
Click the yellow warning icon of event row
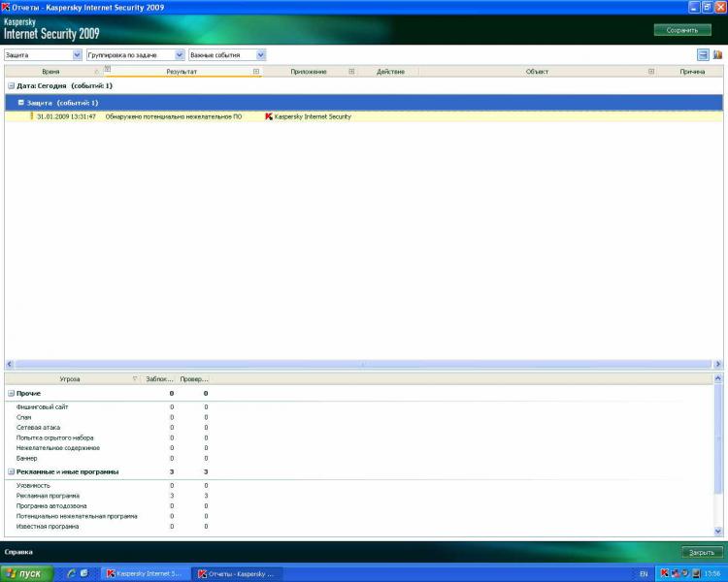32,116
